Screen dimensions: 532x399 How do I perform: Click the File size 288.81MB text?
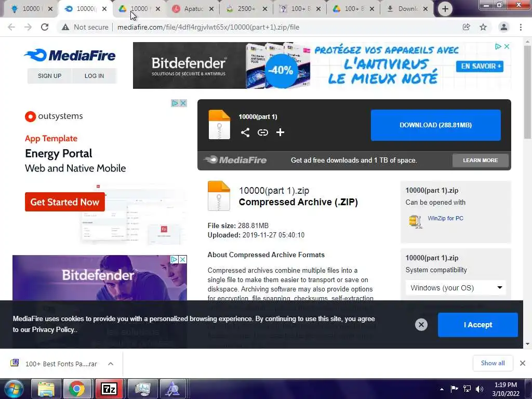(238, 225)
